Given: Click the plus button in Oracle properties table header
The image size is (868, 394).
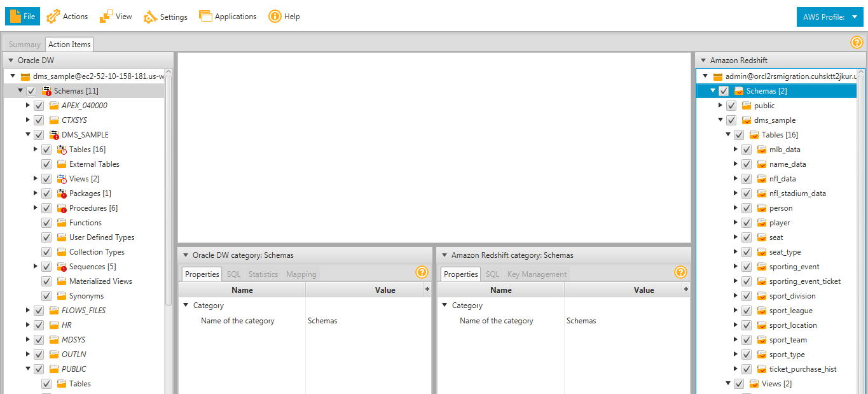Looking at the screenshot, I should (427, 289).
